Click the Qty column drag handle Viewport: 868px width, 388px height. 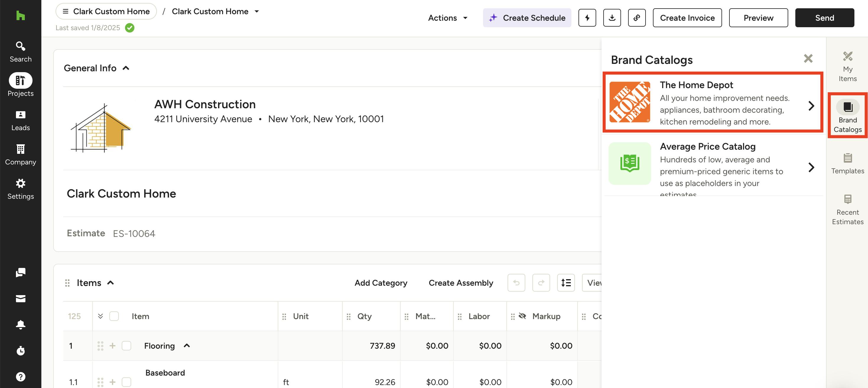click(x=348, y=316)
